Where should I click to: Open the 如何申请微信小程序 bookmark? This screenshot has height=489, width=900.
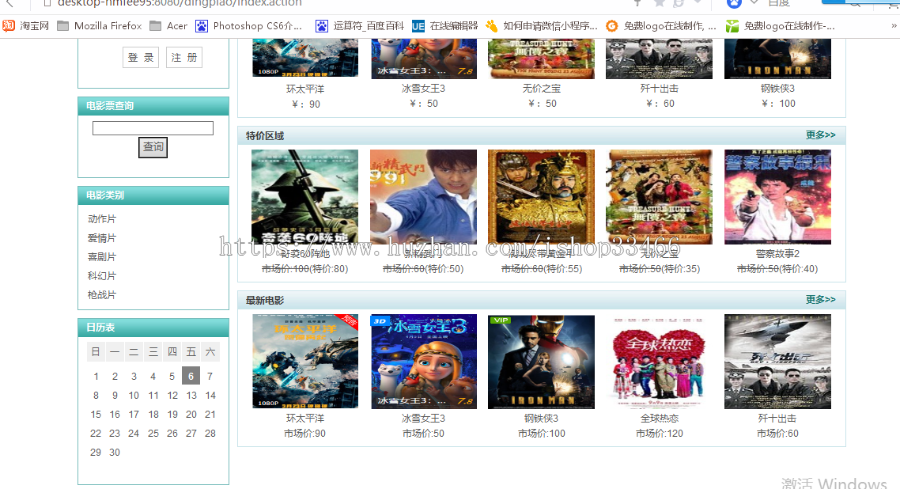click(541, 26)
